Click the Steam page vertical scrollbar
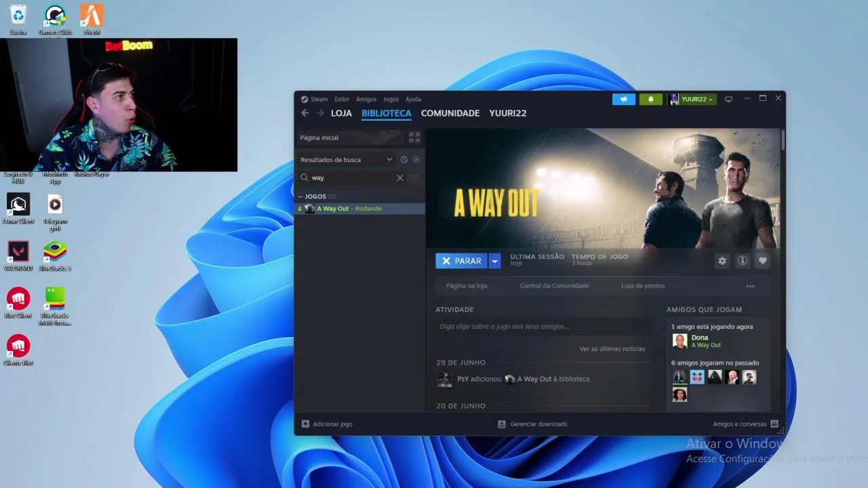The image size is (868, 488). (x=783, y=140)
